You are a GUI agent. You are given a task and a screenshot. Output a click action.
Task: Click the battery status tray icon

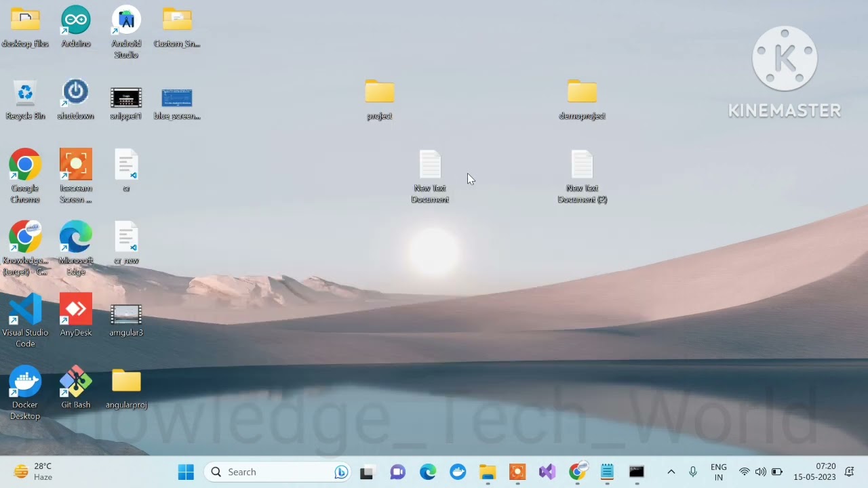coord(777,472)
